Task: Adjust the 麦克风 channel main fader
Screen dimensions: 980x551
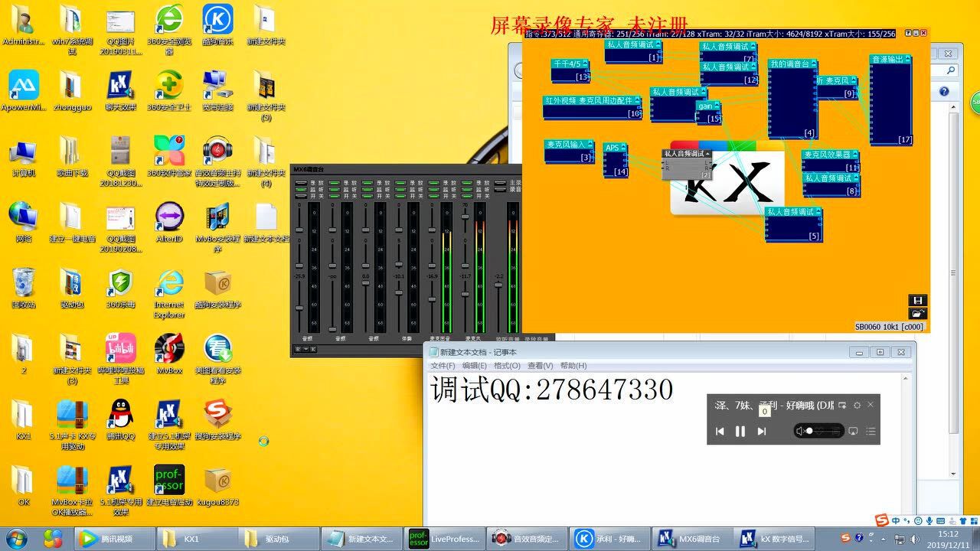Action: pos(465,294)
